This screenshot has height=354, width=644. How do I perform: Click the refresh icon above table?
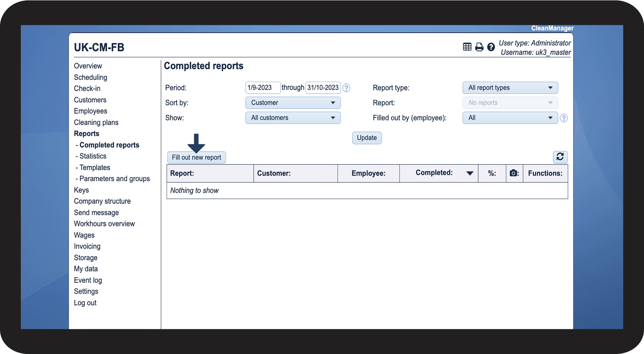click(x=560, y=157)
